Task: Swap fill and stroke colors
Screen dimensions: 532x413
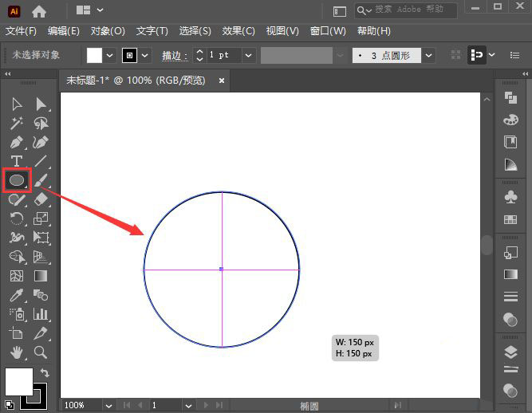Action: click(x=45, y=372)
